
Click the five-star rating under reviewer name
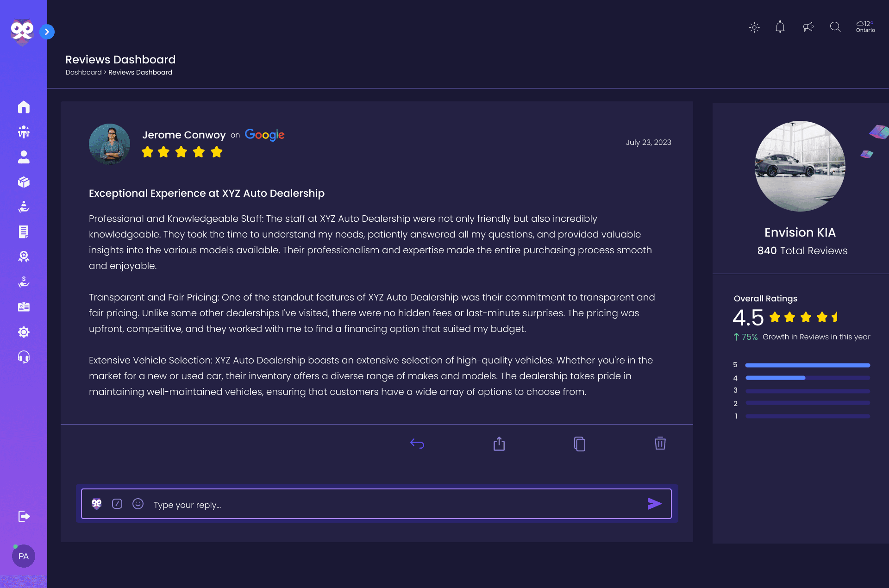[x=182, y=152]
